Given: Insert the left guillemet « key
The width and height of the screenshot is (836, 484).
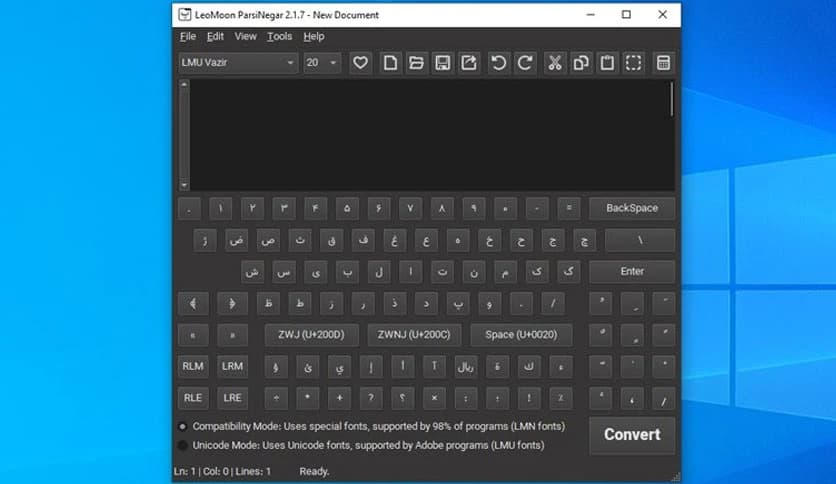Looking at the screenshot, I should click(x=193, y=335).
